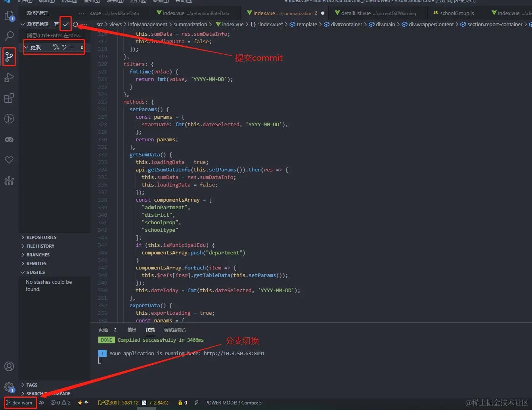This screenshot has height=410, width=532.
Task: Click the infoManagement breadcrumb
Action: tap(147, 24)
